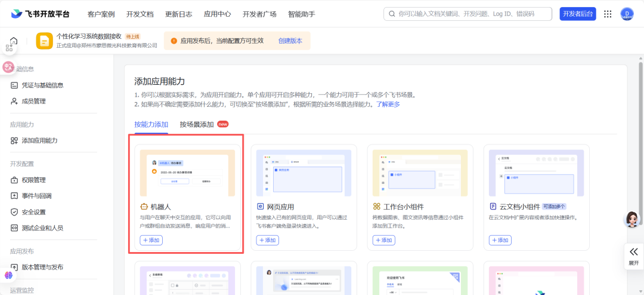Expand the right-side panel via 展开
The image size is (644, 295).
point(634,256)
